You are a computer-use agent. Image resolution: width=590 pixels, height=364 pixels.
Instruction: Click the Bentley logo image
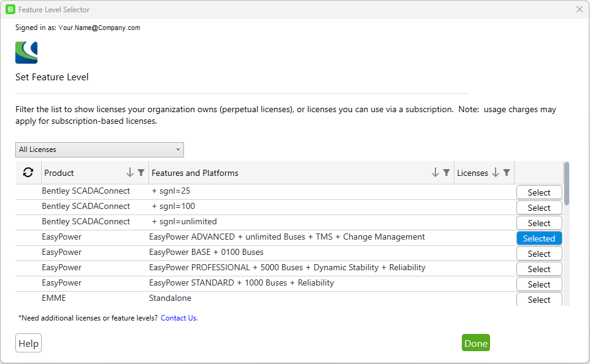(26, 53)
